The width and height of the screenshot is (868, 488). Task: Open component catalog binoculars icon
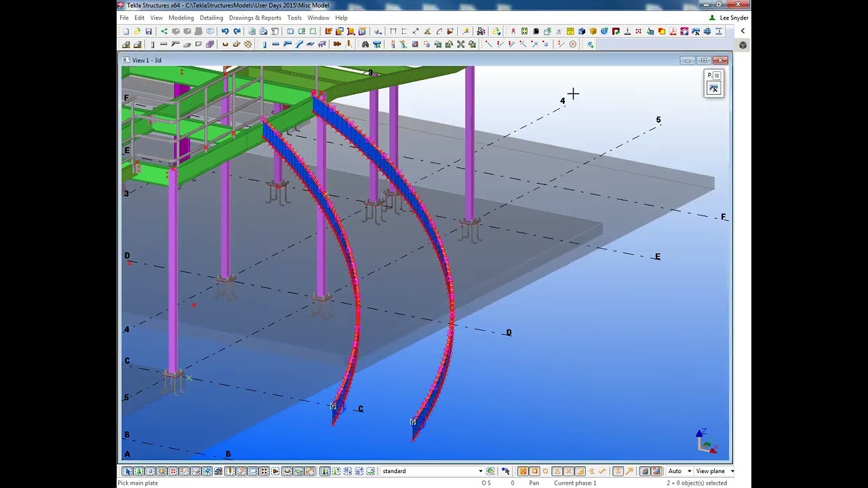pos(365,44)
